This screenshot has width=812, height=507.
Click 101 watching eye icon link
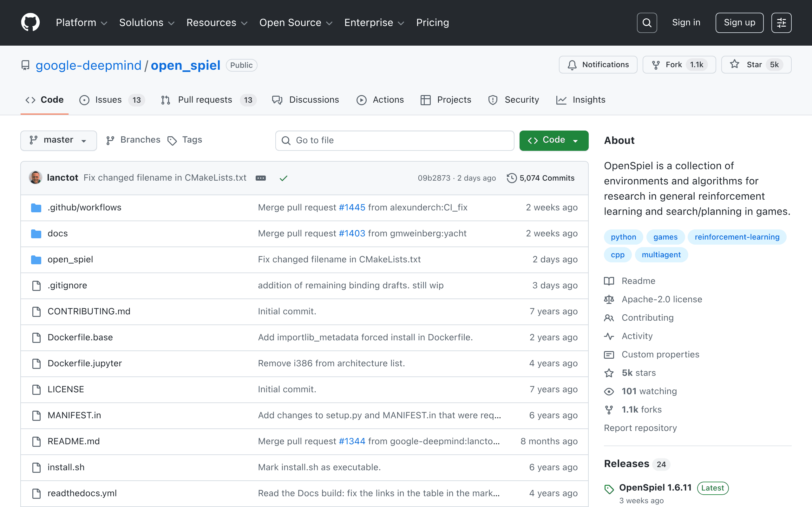click(x=609, y=391)
